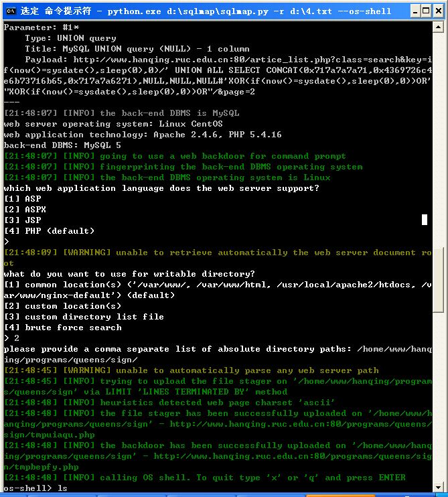Click 'the backdoor has been successfully uploaded' line
The height and width of the screenshot is (497, 448).
(218, 445)
